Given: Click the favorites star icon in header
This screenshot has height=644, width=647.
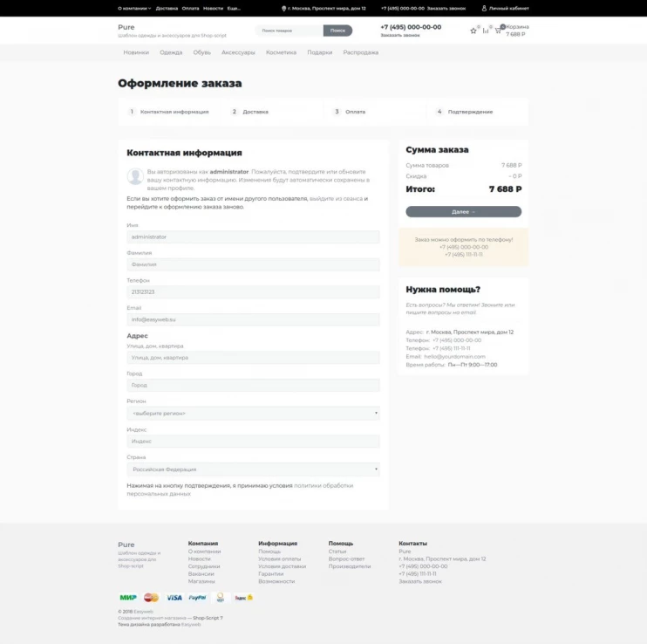Looking at the screenshot, I should coord(473,31).
